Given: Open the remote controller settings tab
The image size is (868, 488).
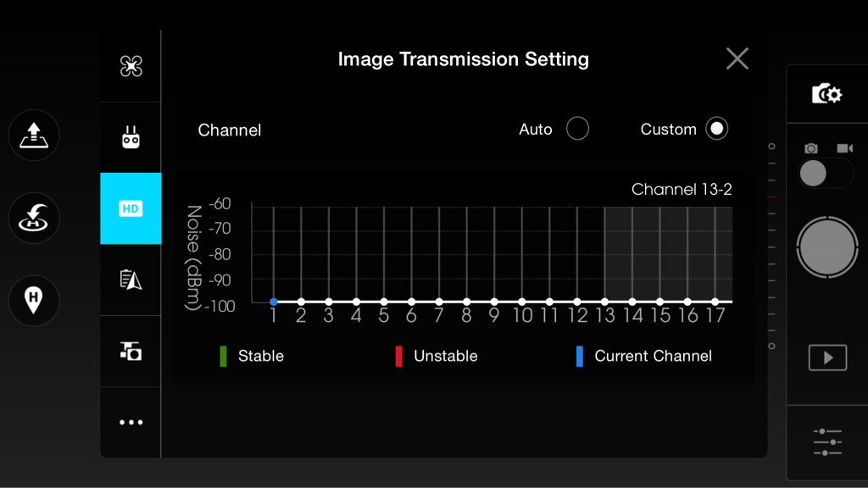Looking at the screenshot, I should coord(131,137).
